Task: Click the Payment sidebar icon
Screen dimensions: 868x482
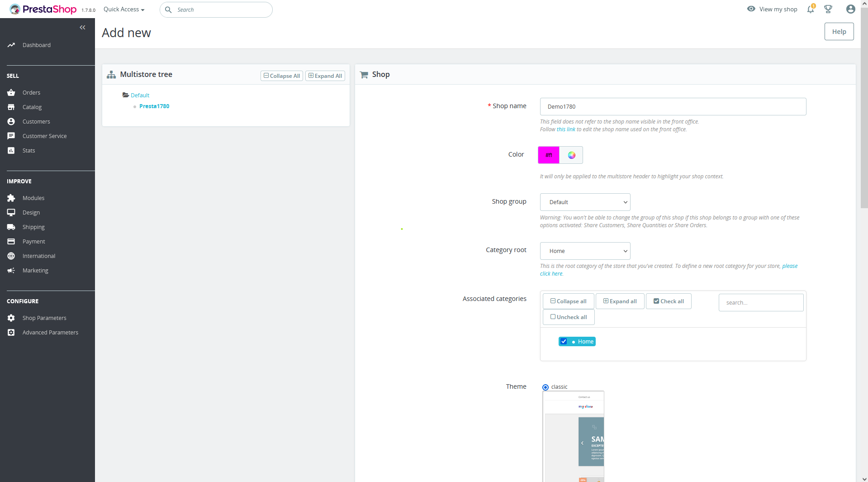Action: point(11,241)
